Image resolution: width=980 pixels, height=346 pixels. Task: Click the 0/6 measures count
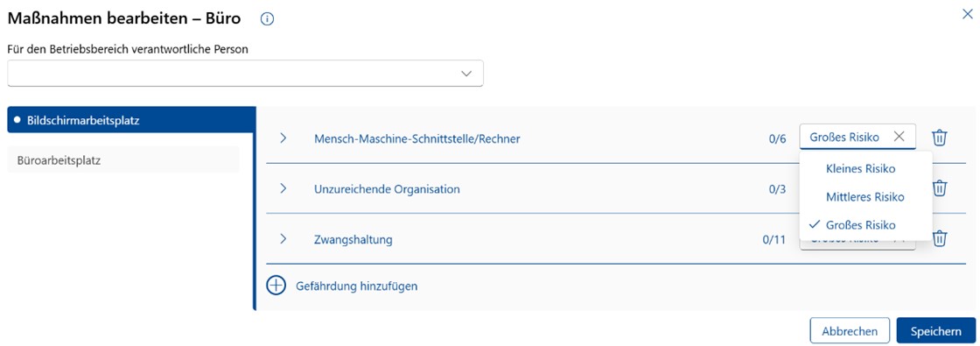pos(778,139)
